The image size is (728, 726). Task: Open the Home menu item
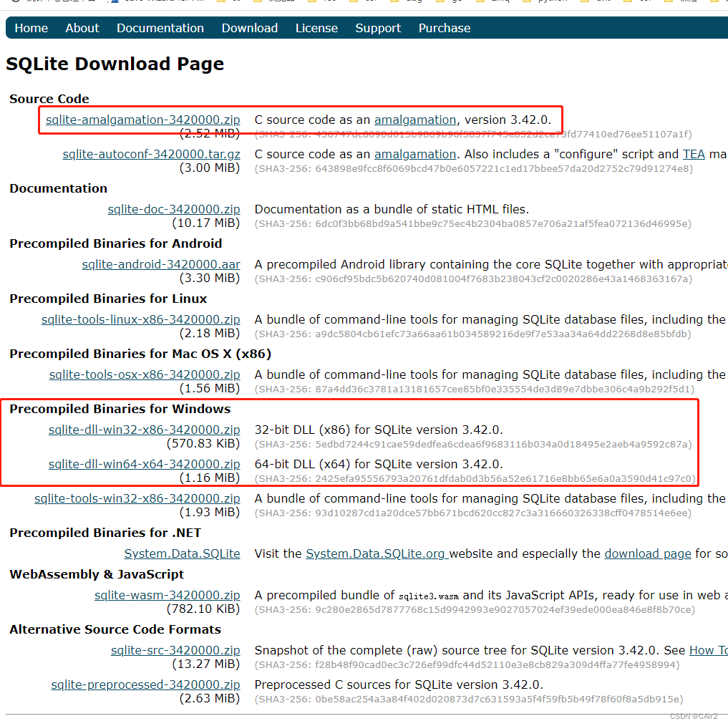coord(31,28)
